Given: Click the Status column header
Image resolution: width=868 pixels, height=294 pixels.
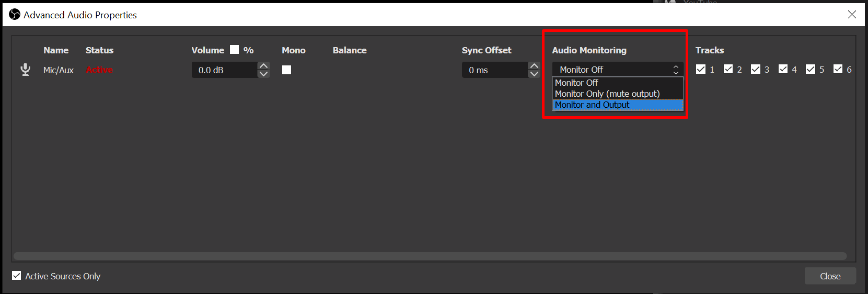Looking at the screenshot, I should (x=99, y=50).
